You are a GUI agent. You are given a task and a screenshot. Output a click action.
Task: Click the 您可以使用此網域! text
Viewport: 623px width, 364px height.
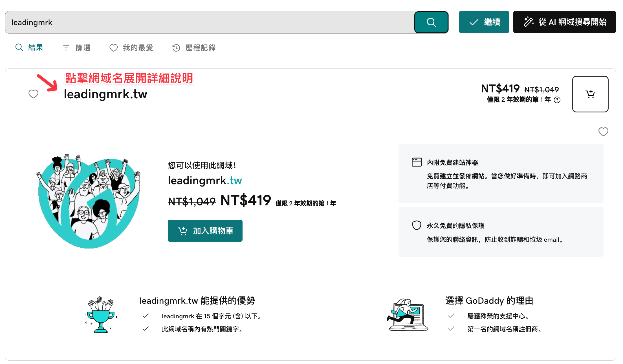tap(202, 165)
